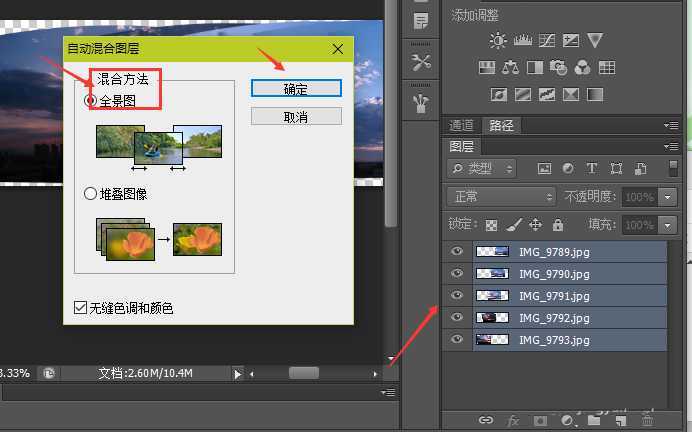Image resolution: width=692 pixels, height=432 pixels.
Task: Choose the 堆叠图像 blend method option
Action: (91, 194)
